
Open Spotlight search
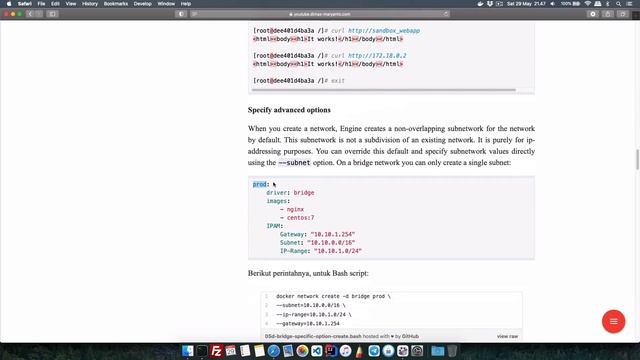[619, 4]
